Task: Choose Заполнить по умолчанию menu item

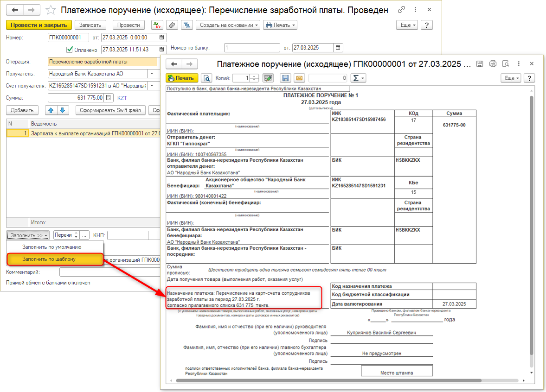Action: (51, 247)
